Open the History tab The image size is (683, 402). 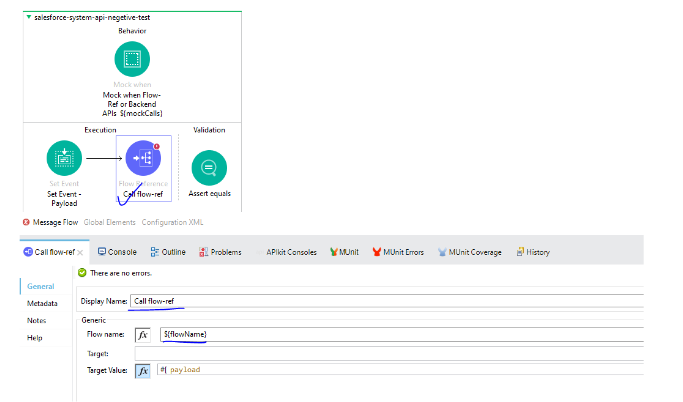[533, 252]
